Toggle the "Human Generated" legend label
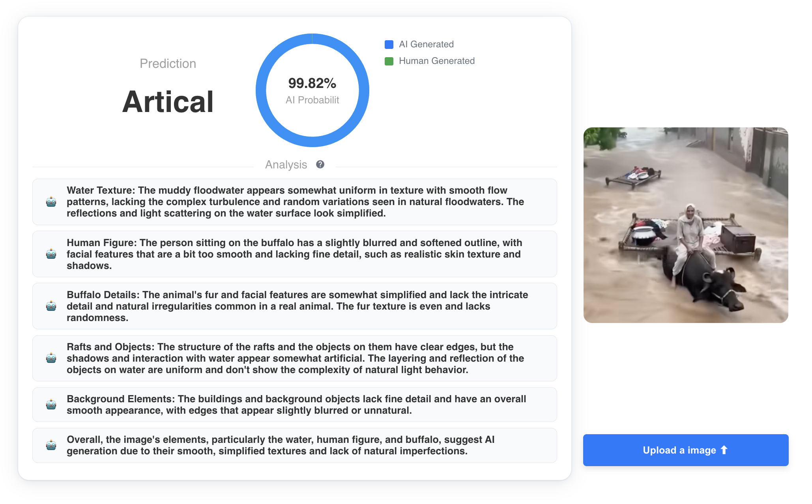This screenshot has height=504, width=812. tap(436, 61)
